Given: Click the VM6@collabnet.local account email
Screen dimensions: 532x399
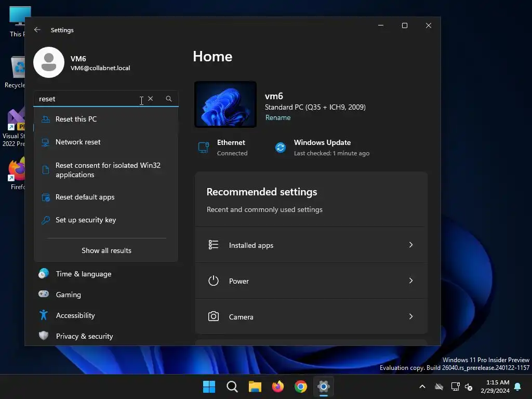Looking at the screenshot, I should pyautogui.click(x=100, y=68).
